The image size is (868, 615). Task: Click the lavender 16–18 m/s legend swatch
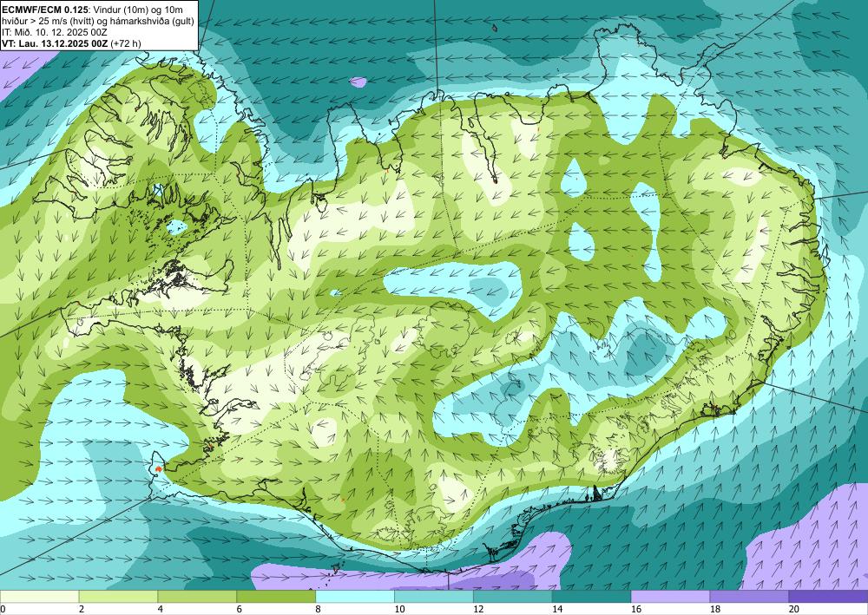pos(670,596)
